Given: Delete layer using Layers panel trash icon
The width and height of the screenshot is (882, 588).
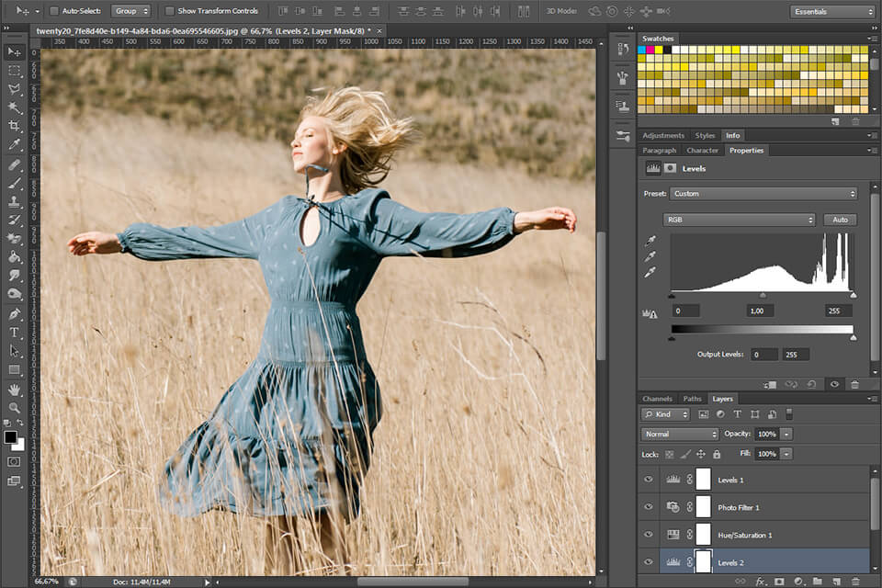Looking at the screenshot, I should [x=854, y=582].
